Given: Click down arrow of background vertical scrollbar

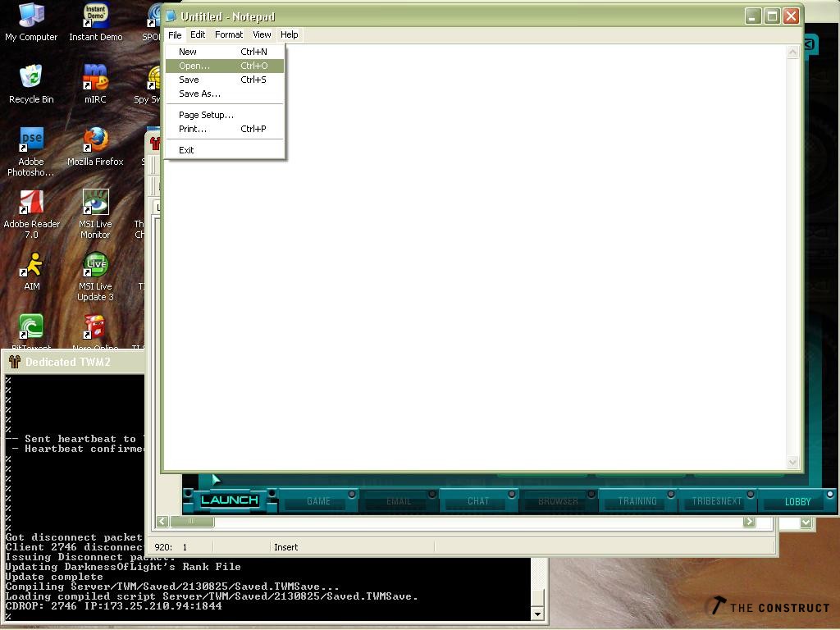Looking at the screenshot, I should (x=806, y=522).
